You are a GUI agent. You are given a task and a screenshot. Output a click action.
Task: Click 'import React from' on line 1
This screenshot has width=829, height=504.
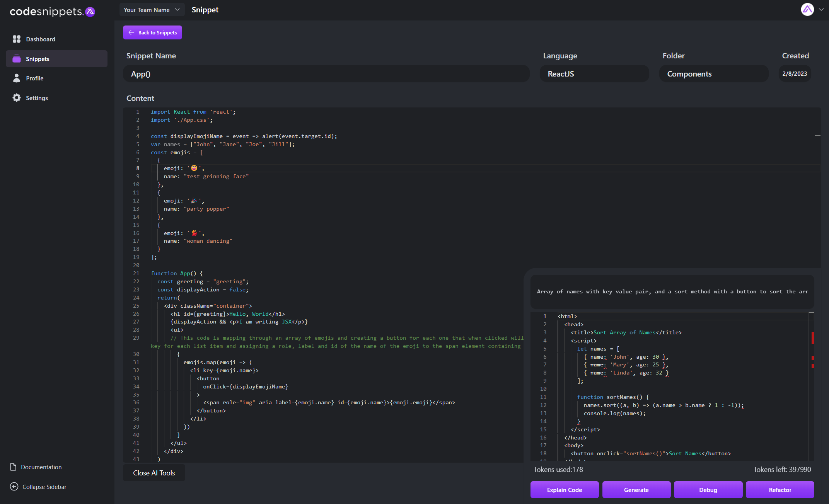179,112
